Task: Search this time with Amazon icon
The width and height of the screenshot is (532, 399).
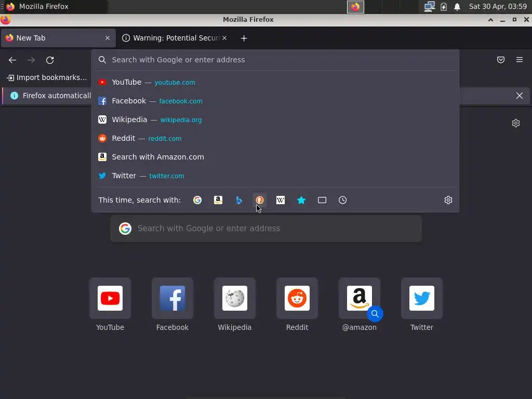Action: point(218,200)
